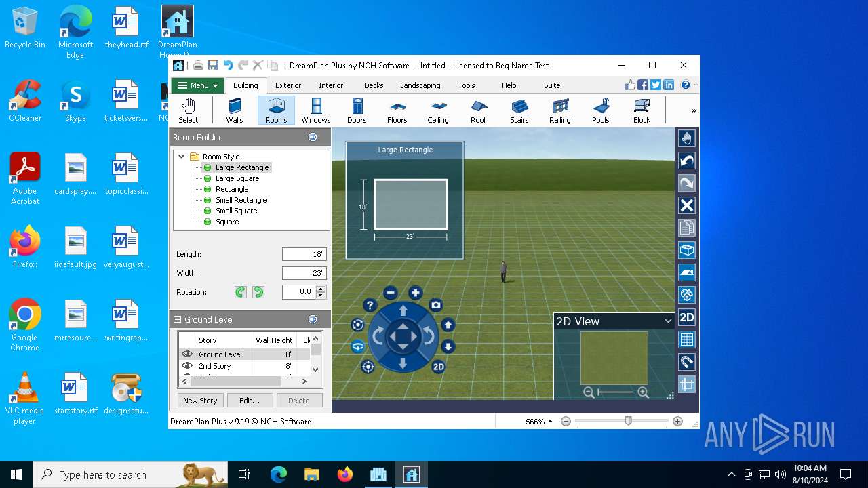The width and height of the screenshot is (868, 488).
Task: Zoom in with navigation plus button
Action: (x=416, y=293)
